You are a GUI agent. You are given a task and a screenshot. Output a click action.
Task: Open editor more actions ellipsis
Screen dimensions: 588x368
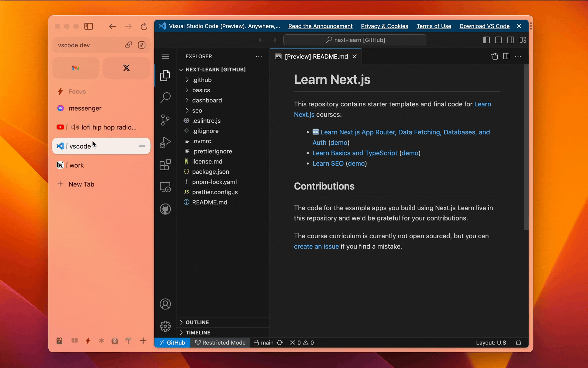(518, 56)
